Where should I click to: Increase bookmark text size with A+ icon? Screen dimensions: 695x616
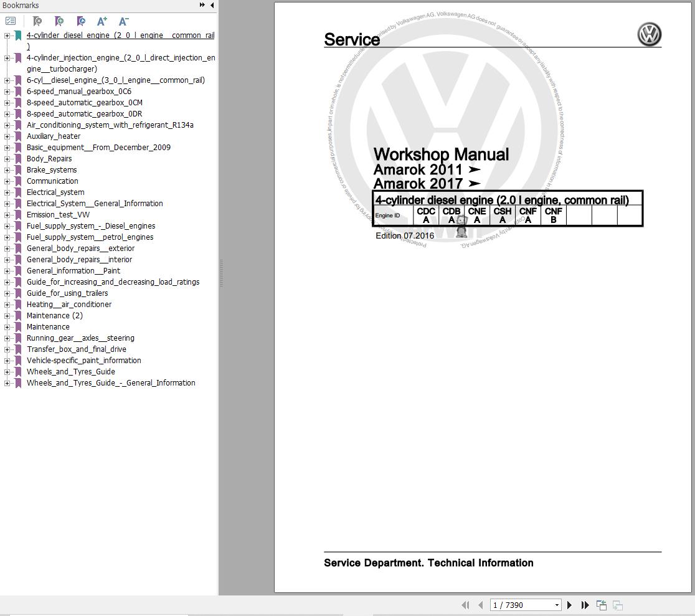(x=102, y=21)
